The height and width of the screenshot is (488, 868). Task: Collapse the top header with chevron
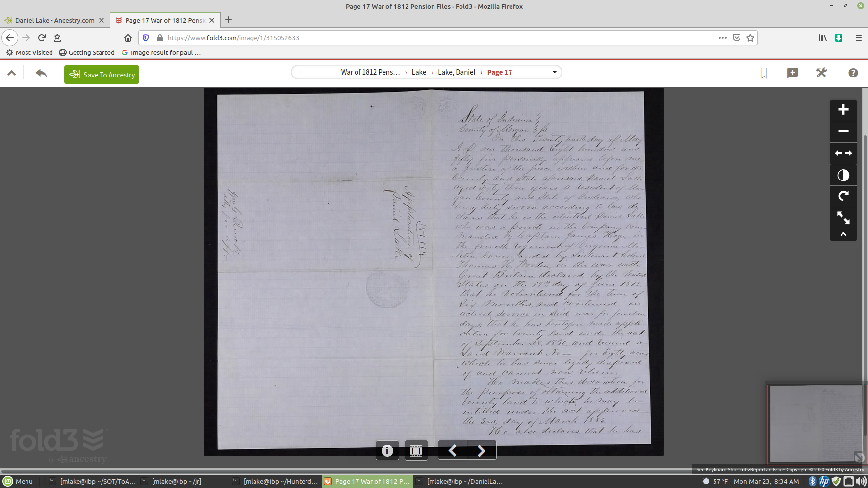tap(12, 73)
